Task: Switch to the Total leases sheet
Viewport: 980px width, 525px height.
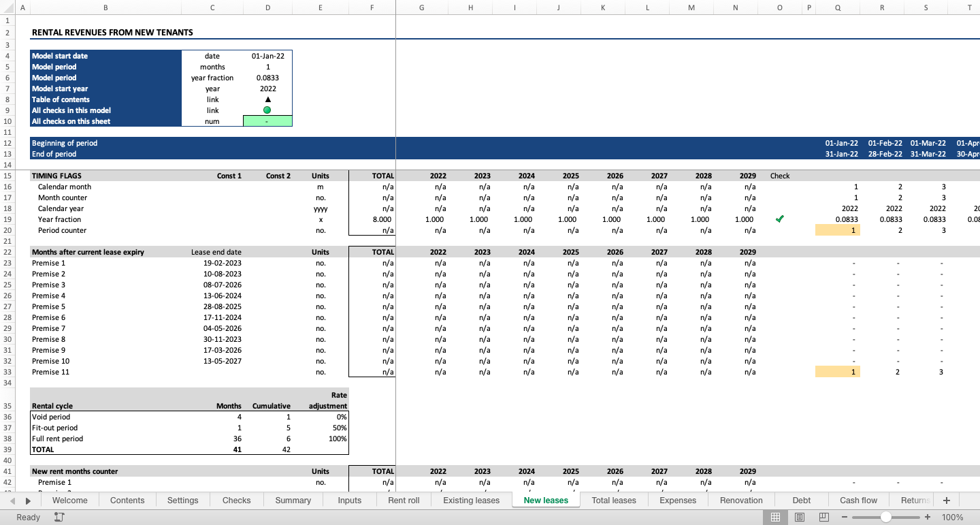Action: click(613, 500)
